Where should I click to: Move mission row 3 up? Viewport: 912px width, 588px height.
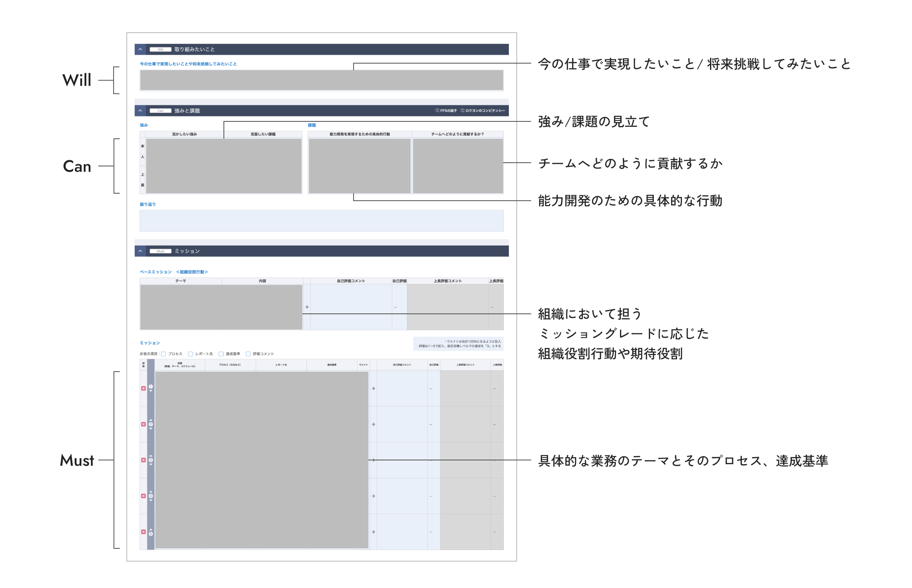coord(151,456)
